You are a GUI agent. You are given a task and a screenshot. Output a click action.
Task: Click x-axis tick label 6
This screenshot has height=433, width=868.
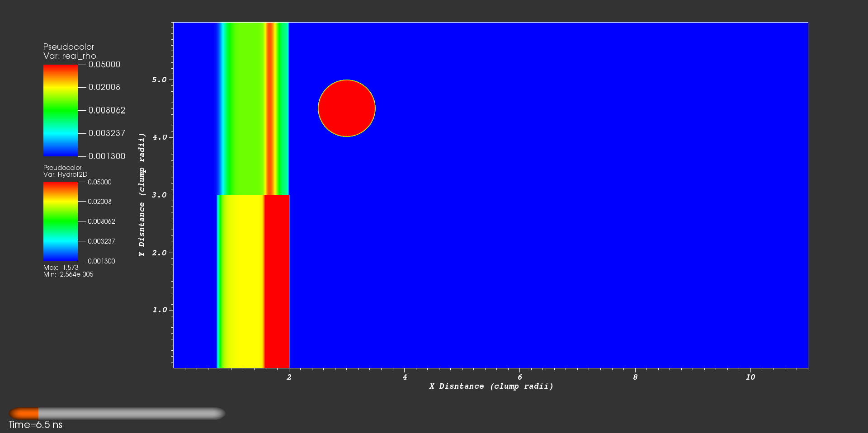tap(519, 377)
